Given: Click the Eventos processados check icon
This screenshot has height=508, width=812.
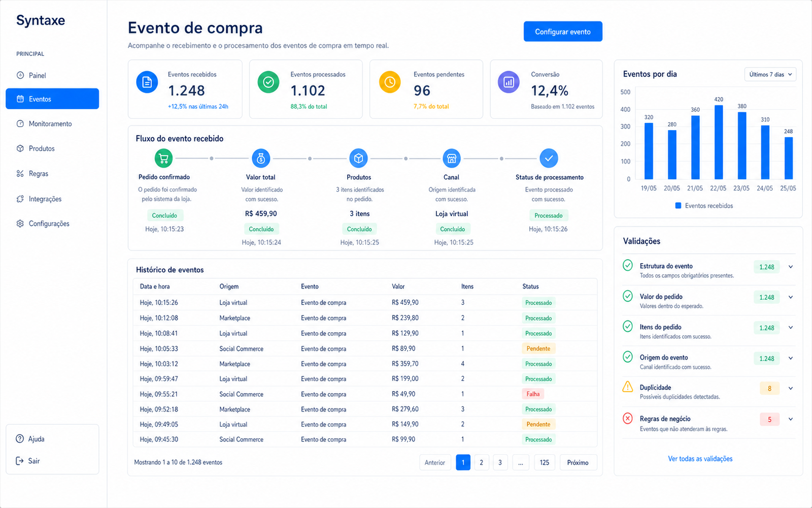Looking at the screenshot, I should tap(268, 82).
